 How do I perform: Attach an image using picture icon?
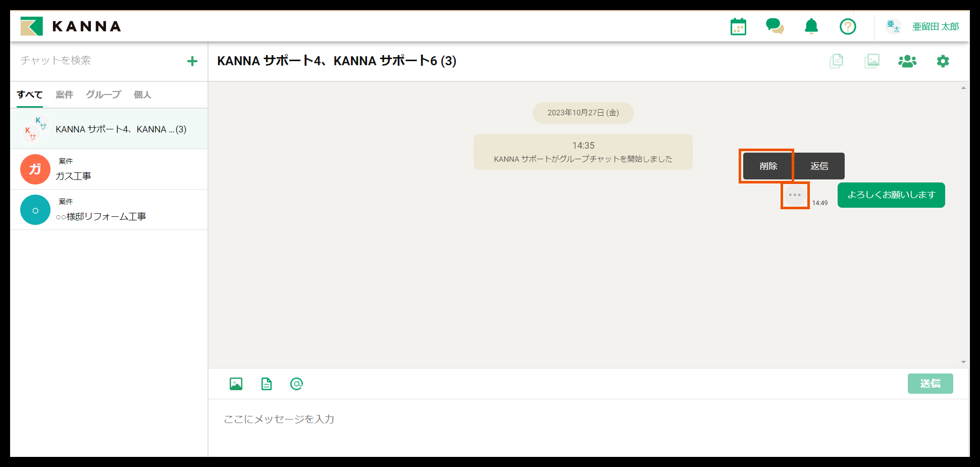tap(236, 384)
